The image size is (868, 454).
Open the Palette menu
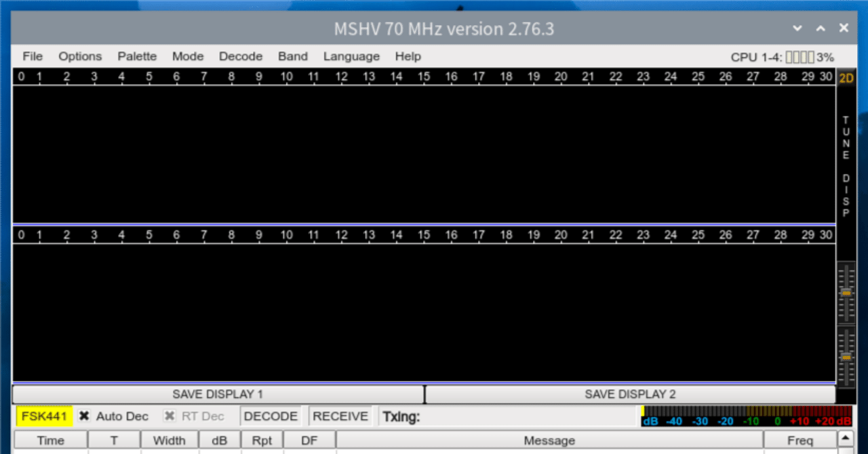[x=137, y=56]
